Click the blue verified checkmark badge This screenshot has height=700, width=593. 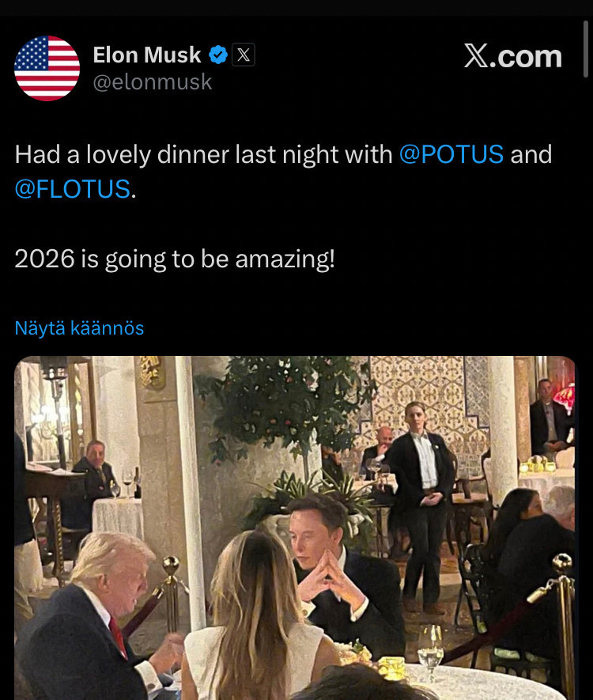[x=217, y=55]
